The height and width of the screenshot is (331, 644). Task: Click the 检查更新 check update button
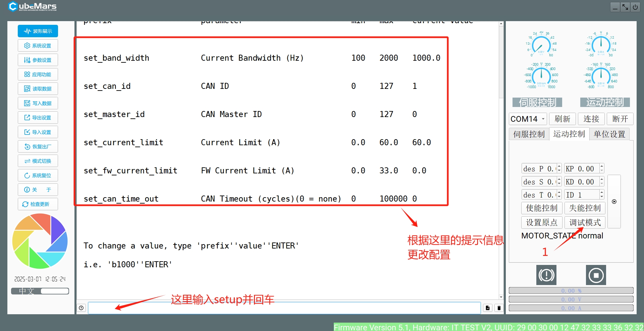pyautogui.click(x=38, y=204)
